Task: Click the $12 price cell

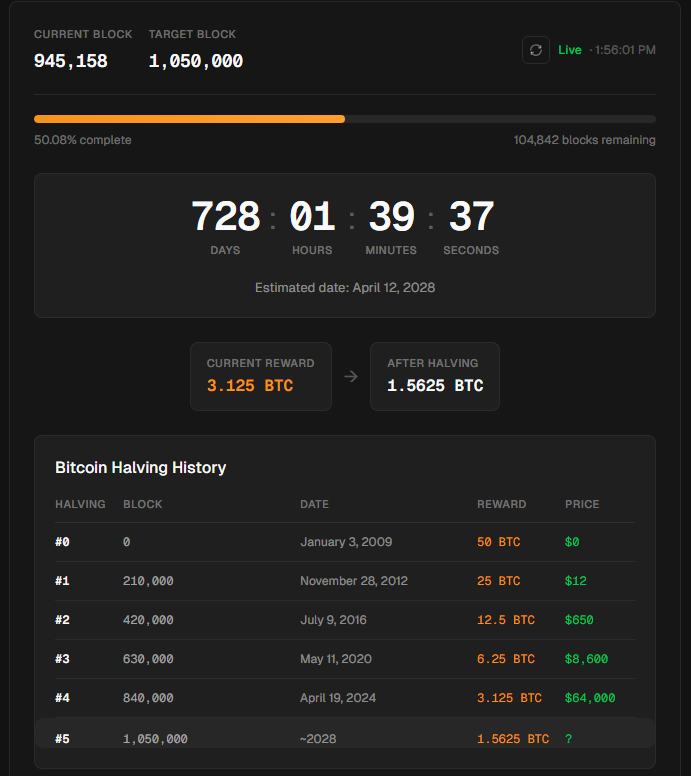Action: point(576,581)
